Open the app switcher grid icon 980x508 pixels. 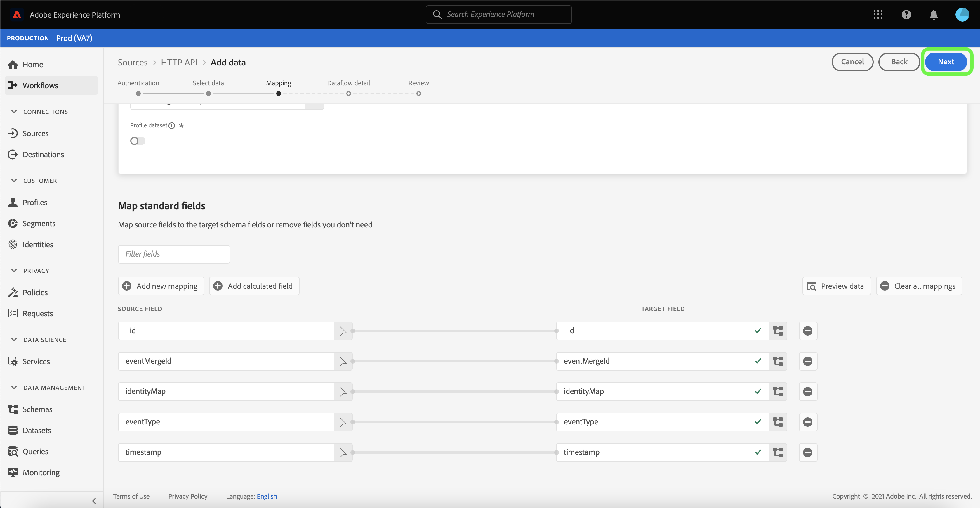pos(878,15)
